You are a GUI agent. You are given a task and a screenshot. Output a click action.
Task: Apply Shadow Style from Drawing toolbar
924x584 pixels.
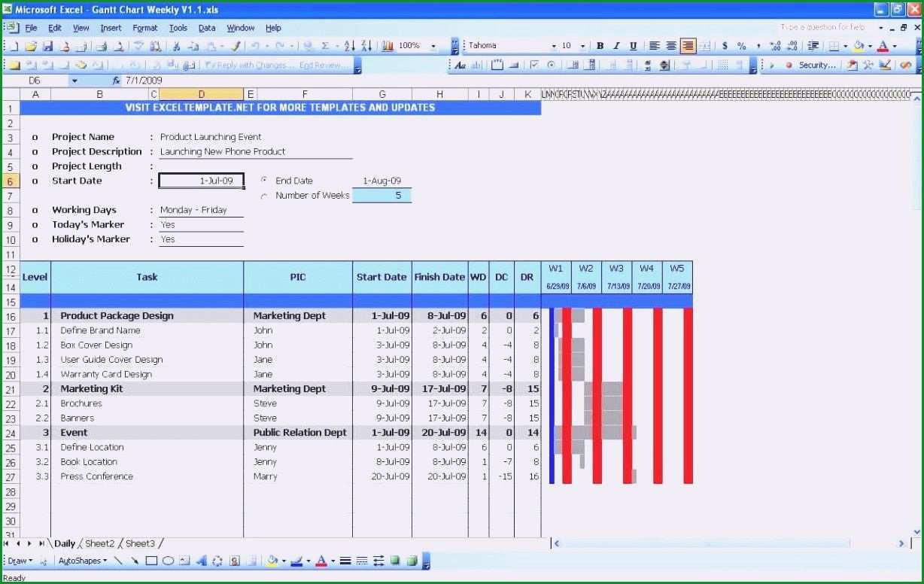point(395,561)
